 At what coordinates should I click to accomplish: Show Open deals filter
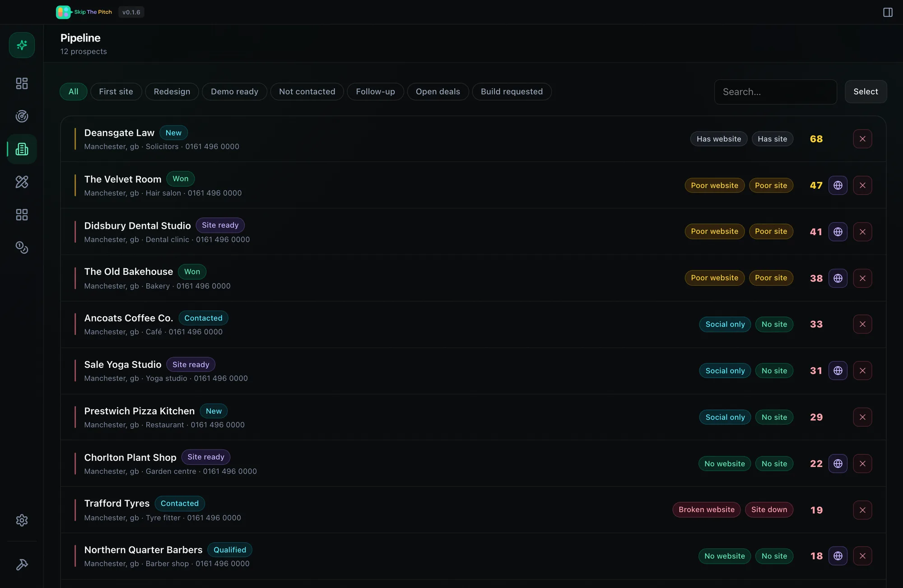(x=438, y=92)
